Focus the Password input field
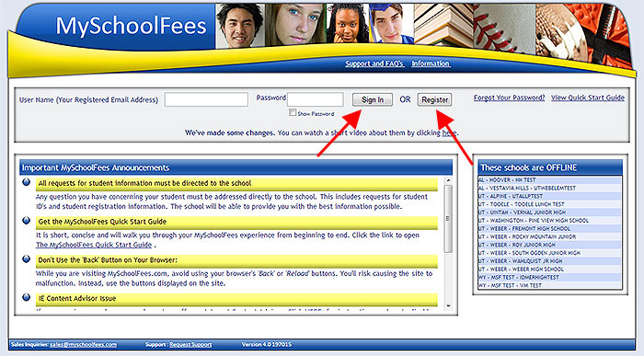Screen dimensions: 644x356 (315, 99)
